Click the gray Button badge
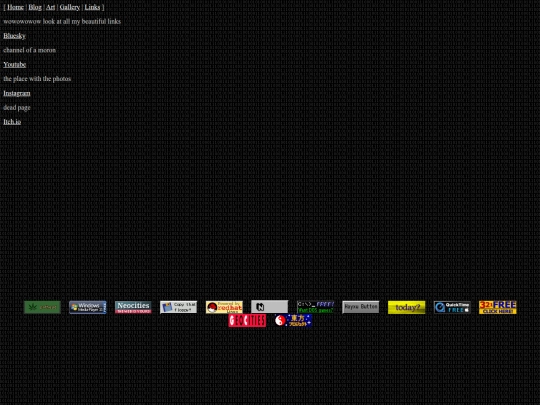540x405 pixels. (x=361, y=307)
